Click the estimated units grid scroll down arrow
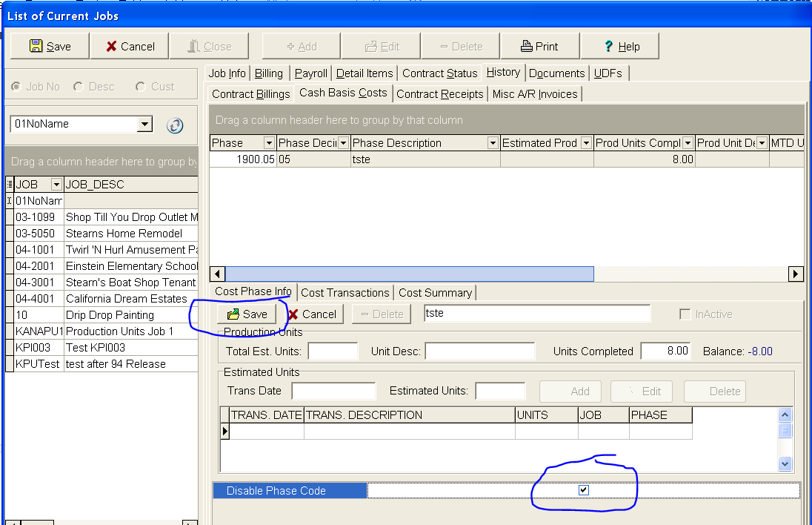 click(785, 464)
